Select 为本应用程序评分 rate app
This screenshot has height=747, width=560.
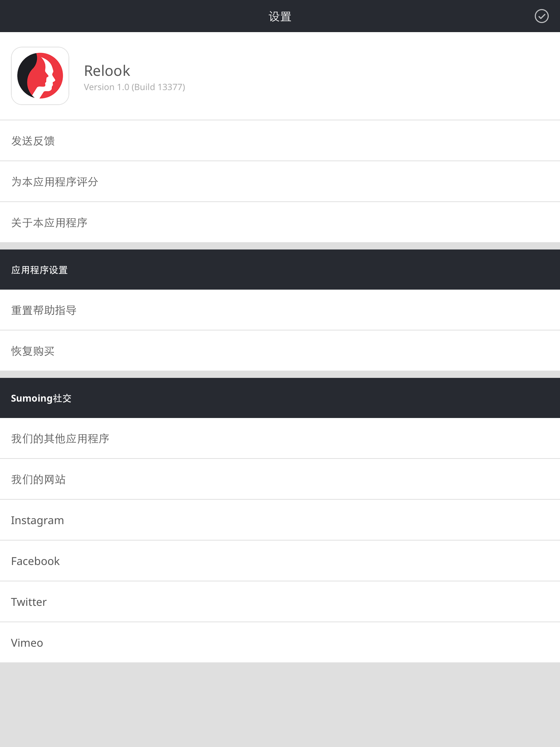click(280, 182)
